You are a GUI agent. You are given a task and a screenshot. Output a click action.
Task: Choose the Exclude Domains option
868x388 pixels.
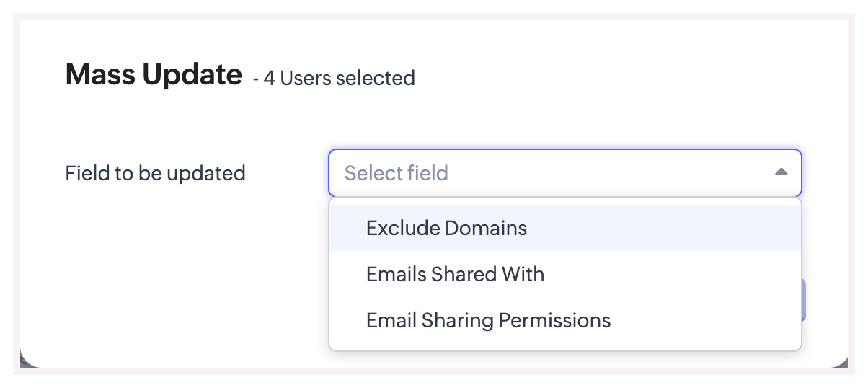coord(446,229)
